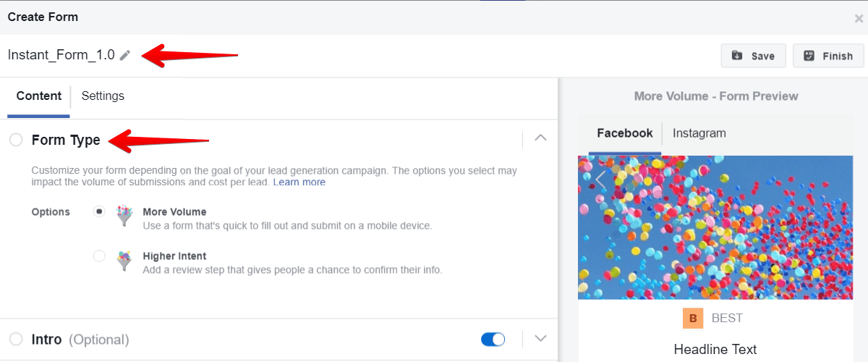Select the Facebook preview tab
868x362 pixels.
[x=624, y=133]
